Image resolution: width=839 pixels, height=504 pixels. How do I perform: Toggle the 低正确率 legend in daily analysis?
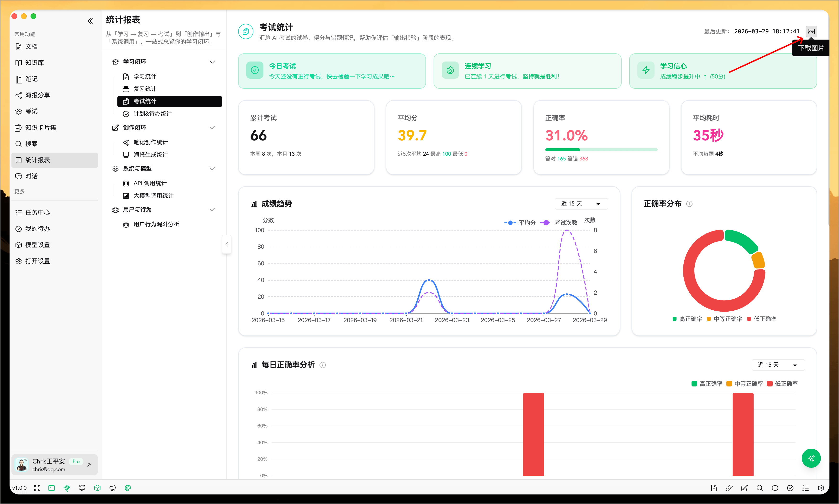786,383
